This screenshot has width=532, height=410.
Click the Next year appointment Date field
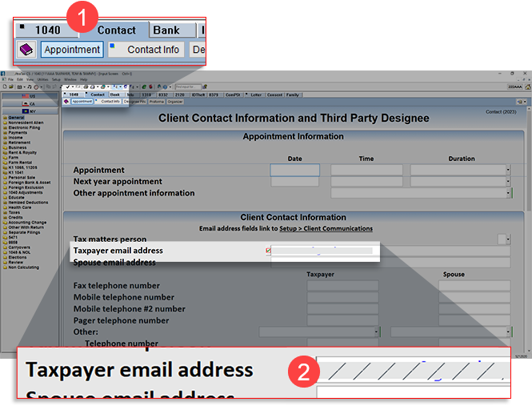(295, 182)
